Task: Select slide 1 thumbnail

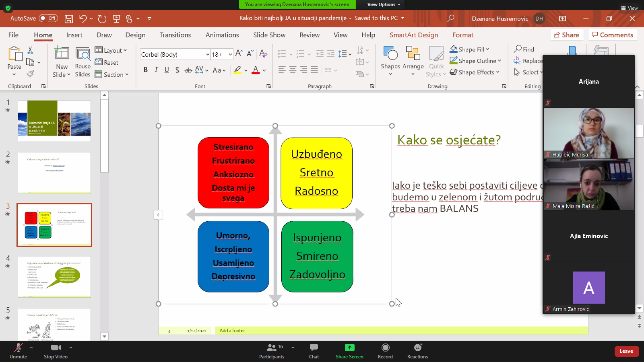Action: [54, 121]
